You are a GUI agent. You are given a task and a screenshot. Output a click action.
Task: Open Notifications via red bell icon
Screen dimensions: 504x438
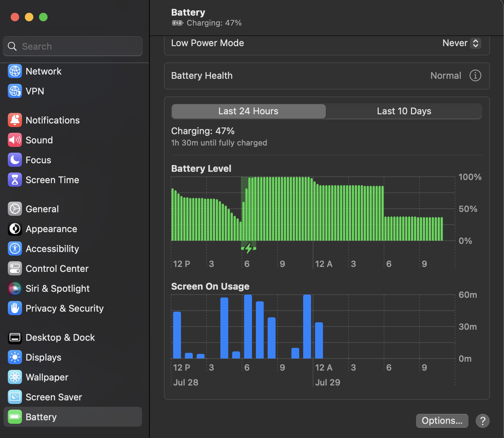point(15,120)
